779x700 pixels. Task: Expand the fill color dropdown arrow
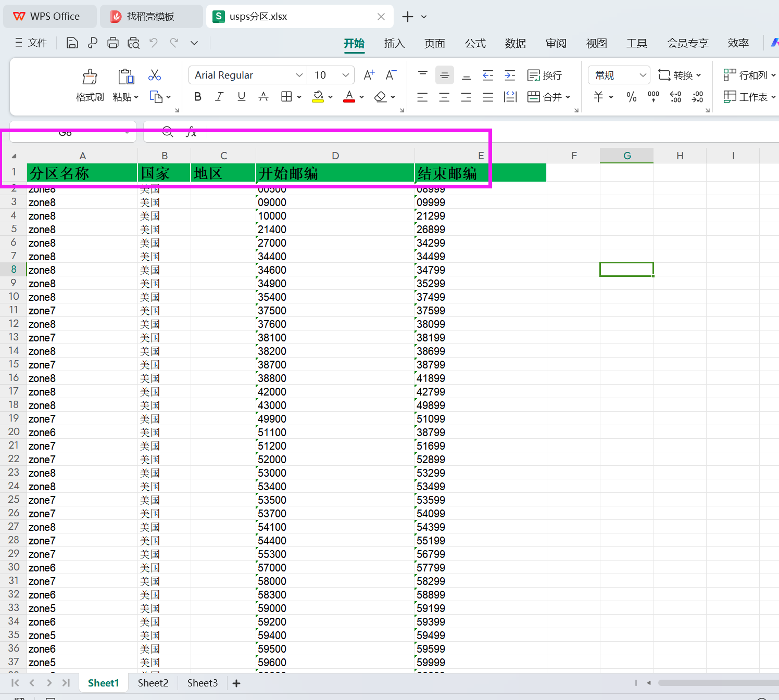tap(330, 97)
